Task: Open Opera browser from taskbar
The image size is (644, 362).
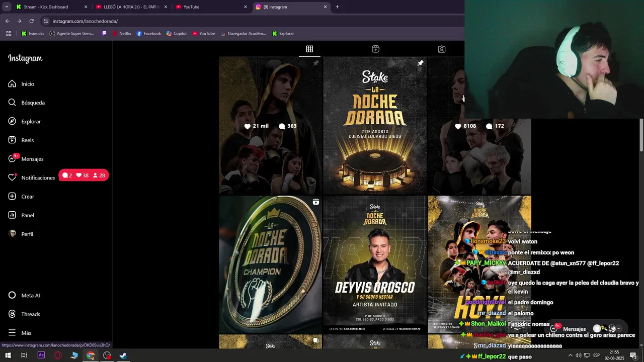Action: [58, 355]
